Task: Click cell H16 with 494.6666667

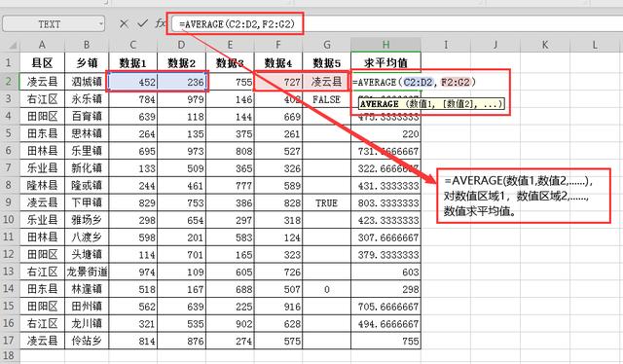Action: coord(385,323)
